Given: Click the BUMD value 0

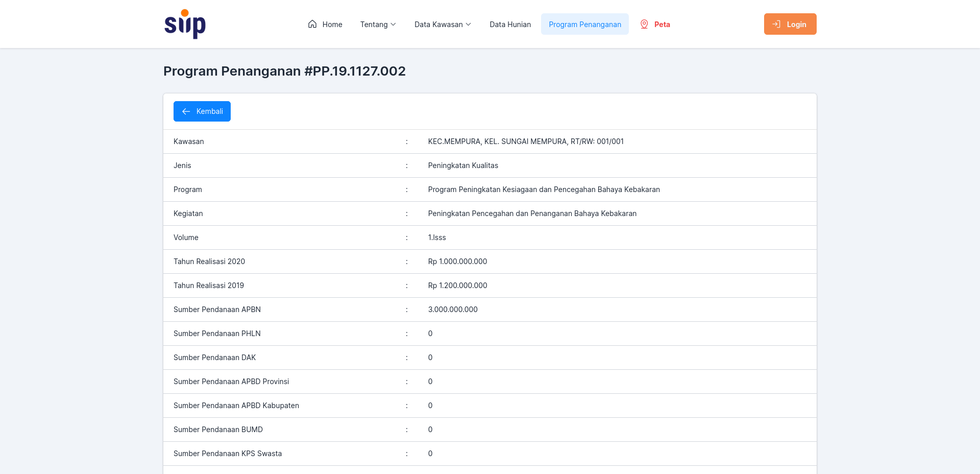Looking at the screenshot, I should click(x=430, y=430).
